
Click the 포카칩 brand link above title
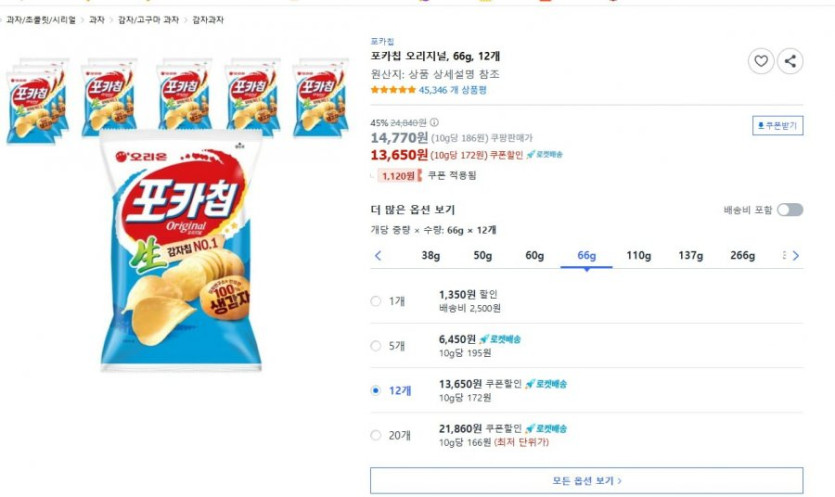pyautogui.click(x=382, y=41)
